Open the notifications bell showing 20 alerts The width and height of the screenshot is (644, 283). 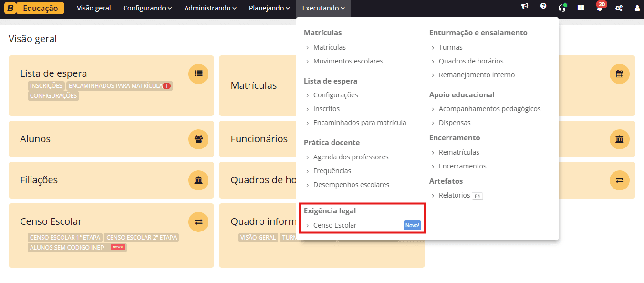(x=600, y=8)
